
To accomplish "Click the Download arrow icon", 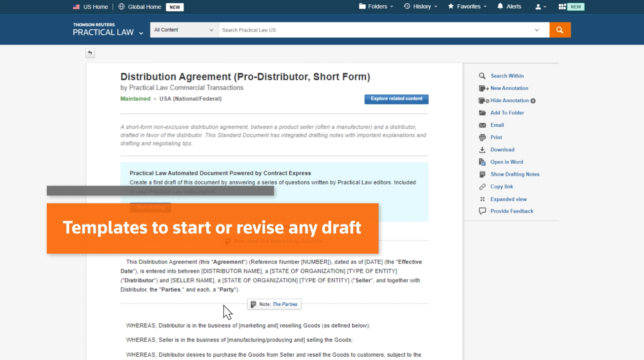I will pyautogui.click(x=482, y=150).
